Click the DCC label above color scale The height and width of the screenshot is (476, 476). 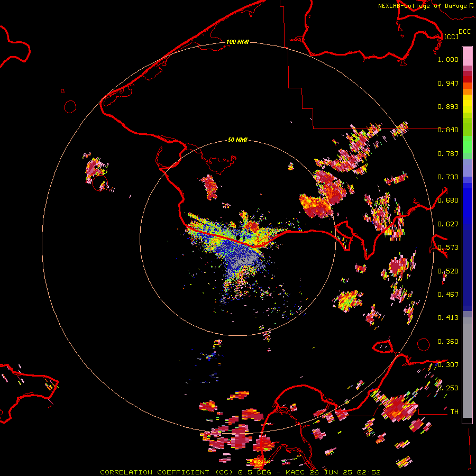point(464,32)
